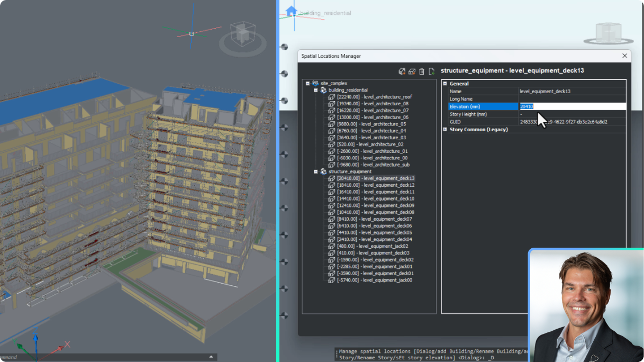Select the site_complex globe icon

315,83
